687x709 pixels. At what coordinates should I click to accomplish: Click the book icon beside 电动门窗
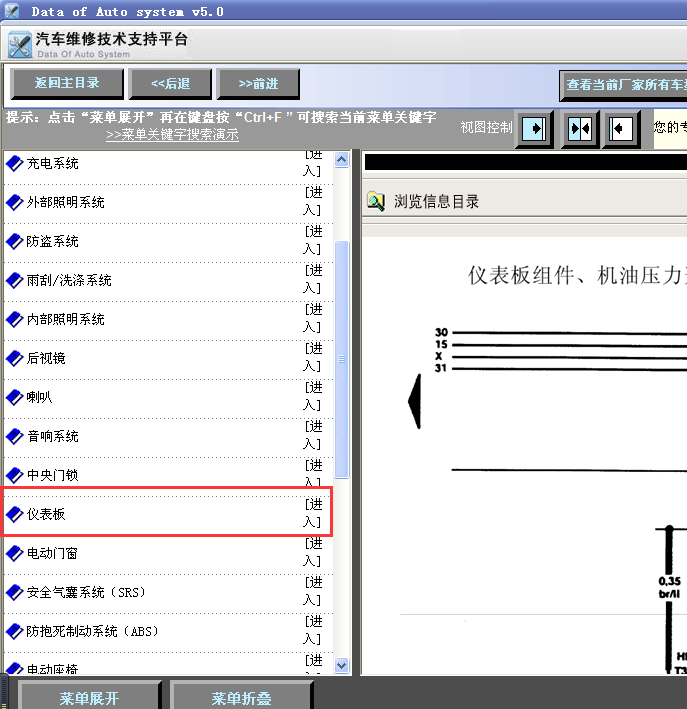[x=15, y=553]
